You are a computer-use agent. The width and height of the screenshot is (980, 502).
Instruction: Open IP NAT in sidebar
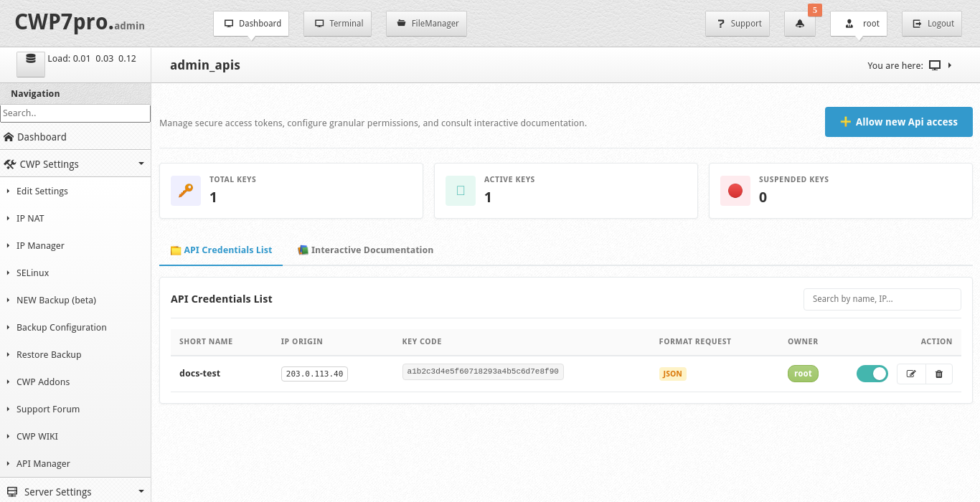(x=75, y=219)
